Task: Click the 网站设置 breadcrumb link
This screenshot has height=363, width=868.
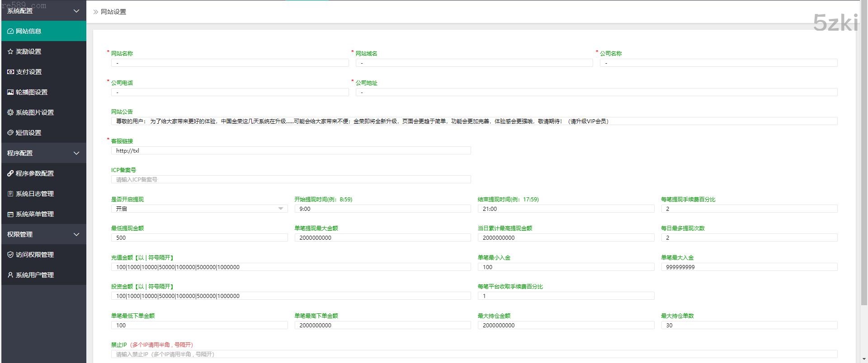Action: [x=113, y=12]
